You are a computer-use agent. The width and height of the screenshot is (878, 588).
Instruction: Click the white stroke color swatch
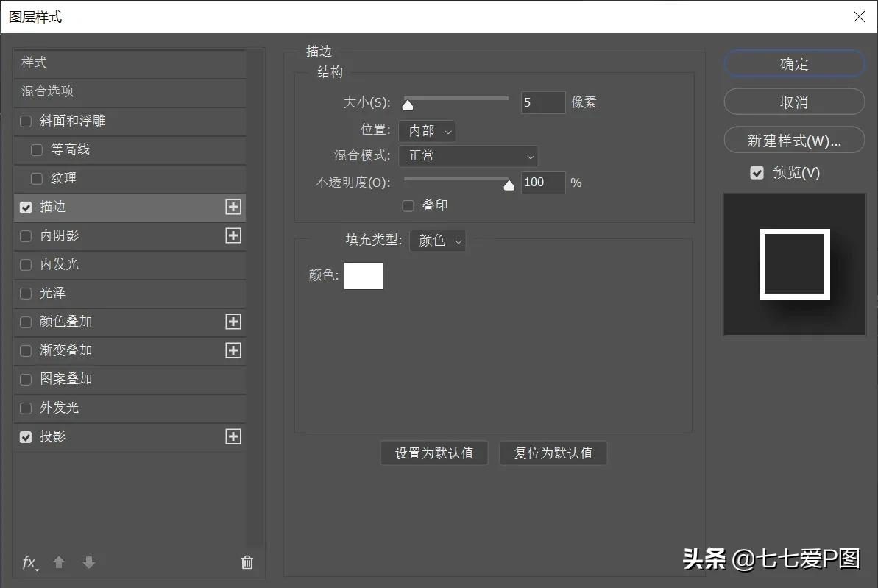coord(364,276)
